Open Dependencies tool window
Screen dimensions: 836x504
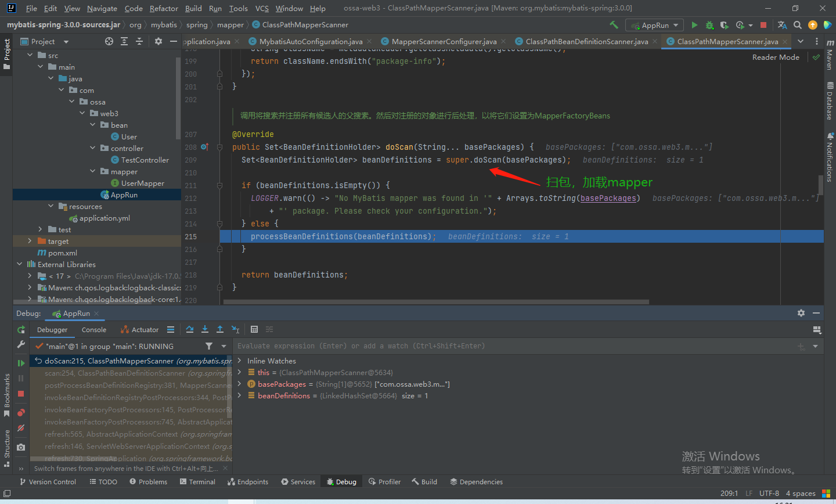tap(476, 481)
